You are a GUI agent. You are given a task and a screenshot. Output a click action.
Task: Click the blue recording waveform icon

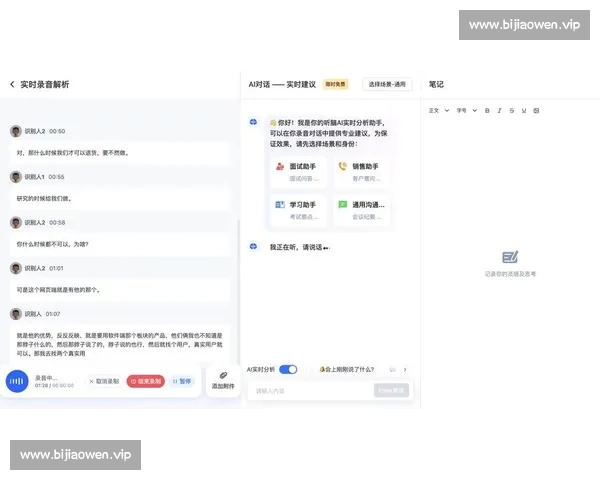click(17, 381)
